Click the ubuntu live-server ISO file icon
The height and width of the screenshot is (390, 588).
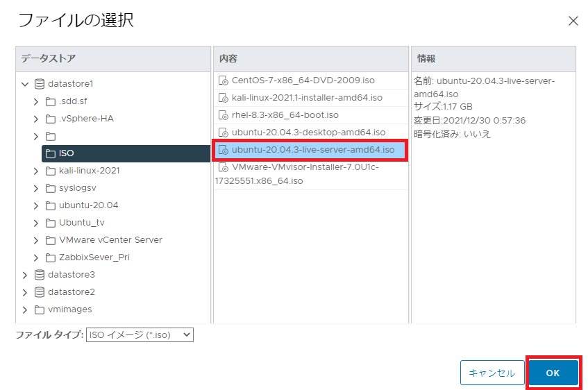pos(223,150)
